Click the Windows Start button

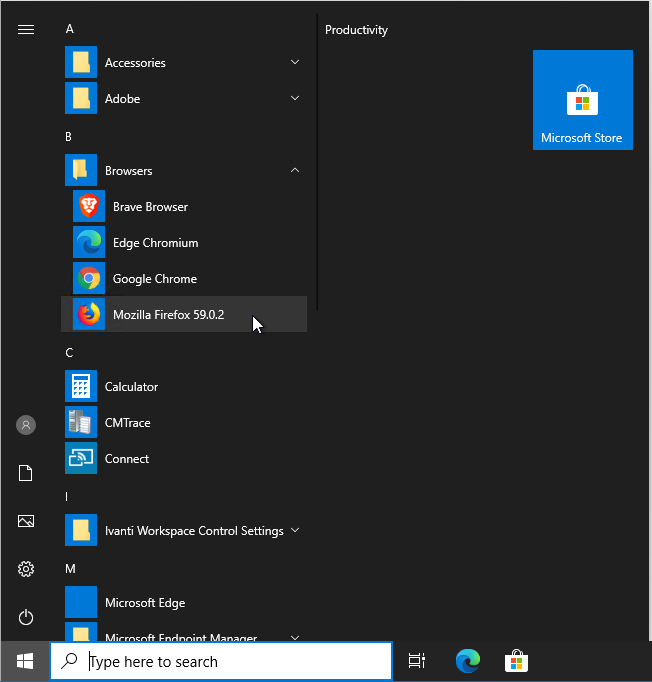pyautogui.click(x=25, y=662)
